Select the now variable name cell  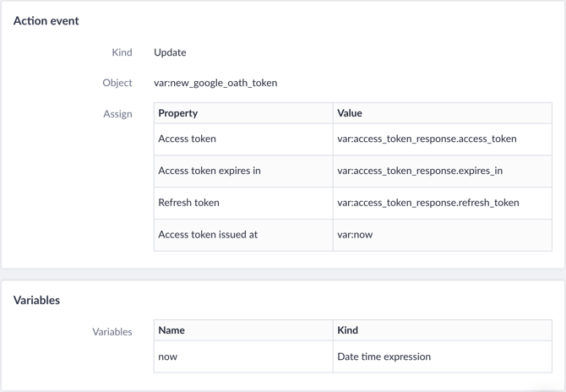[243, 357]
